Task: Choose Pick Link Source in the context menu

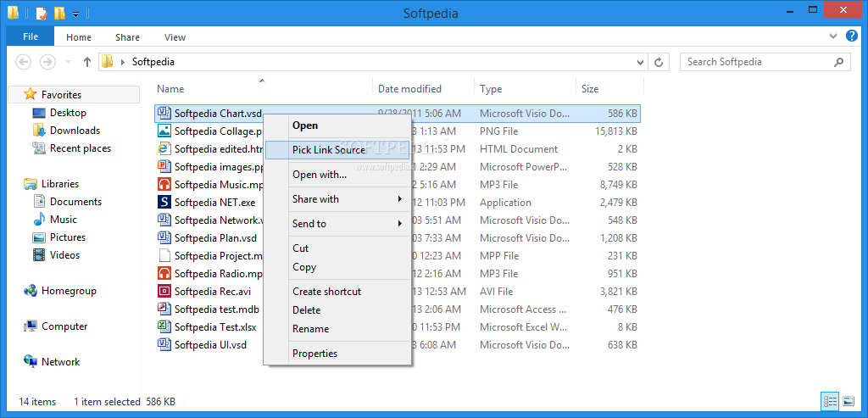Action: [x=337, y=149]
